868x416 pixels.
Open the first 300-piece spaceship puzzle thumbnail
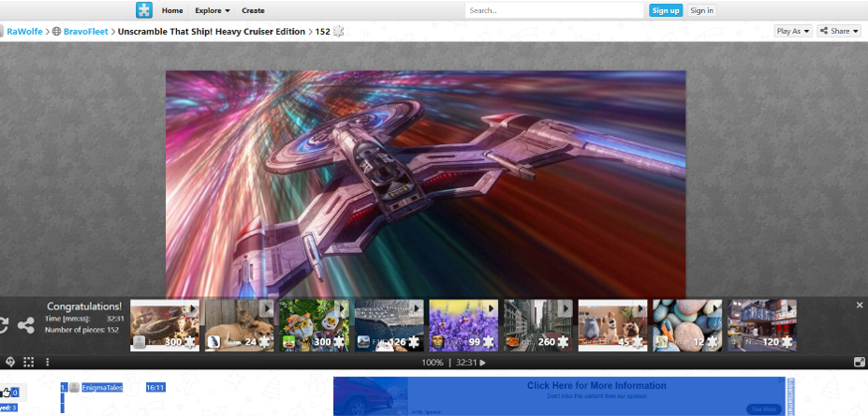click(165, 325)
